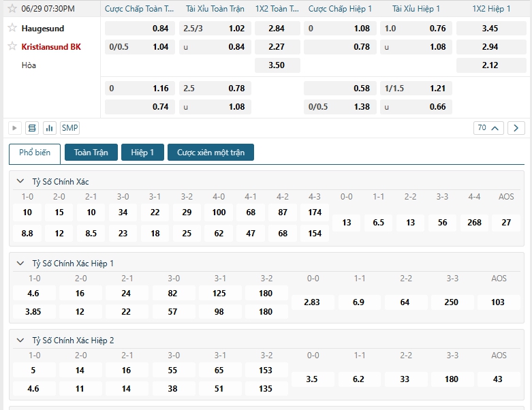532x410 pixels.
Task: Switch to the Hiệp 1 tab
Action: 142,153
